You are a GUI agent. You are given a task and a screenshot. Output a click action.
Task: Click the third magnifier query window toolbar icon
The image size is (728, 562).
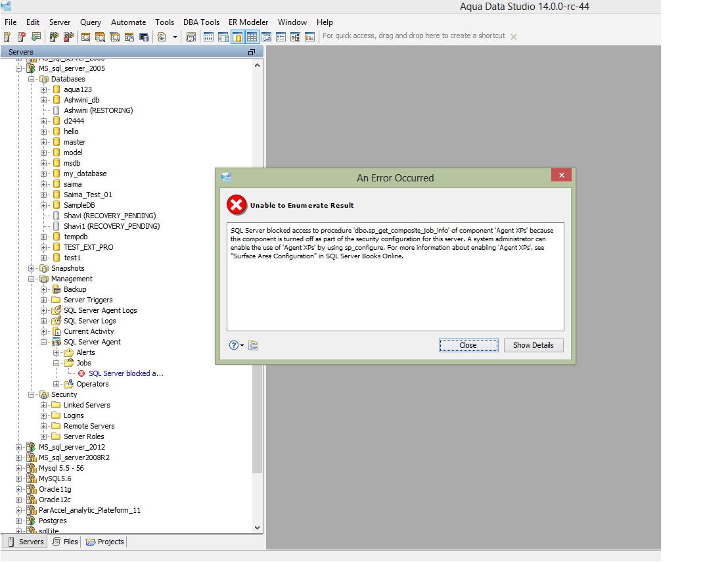(115, 37)
